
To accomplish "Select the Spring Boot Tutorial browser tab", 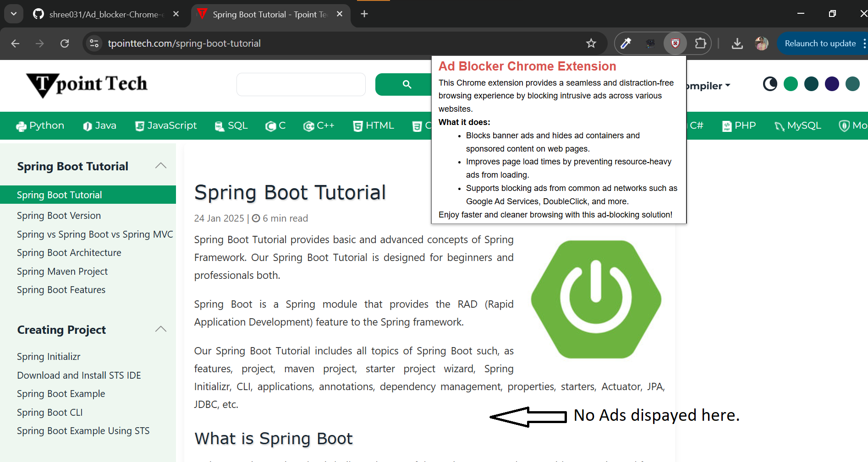I will coord(270,14).
